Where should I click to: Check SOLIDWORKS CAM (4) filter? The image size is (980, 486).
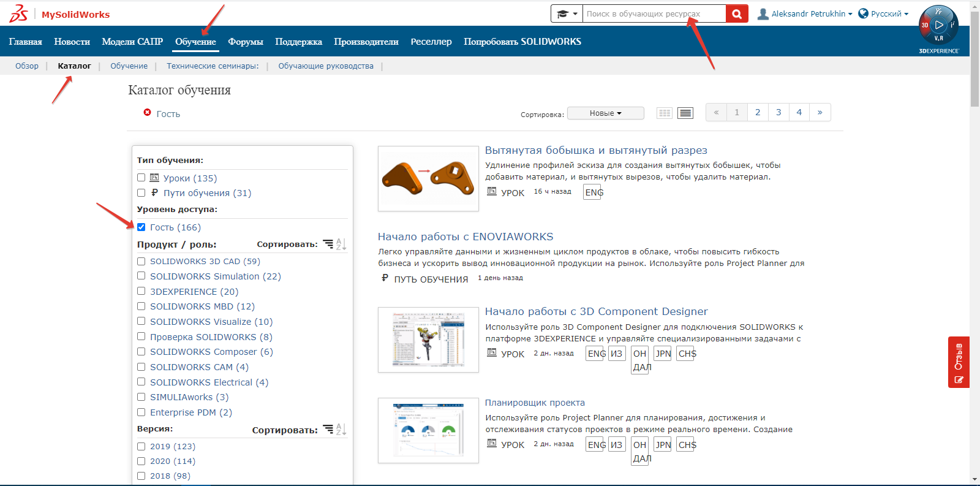[141, 366]
